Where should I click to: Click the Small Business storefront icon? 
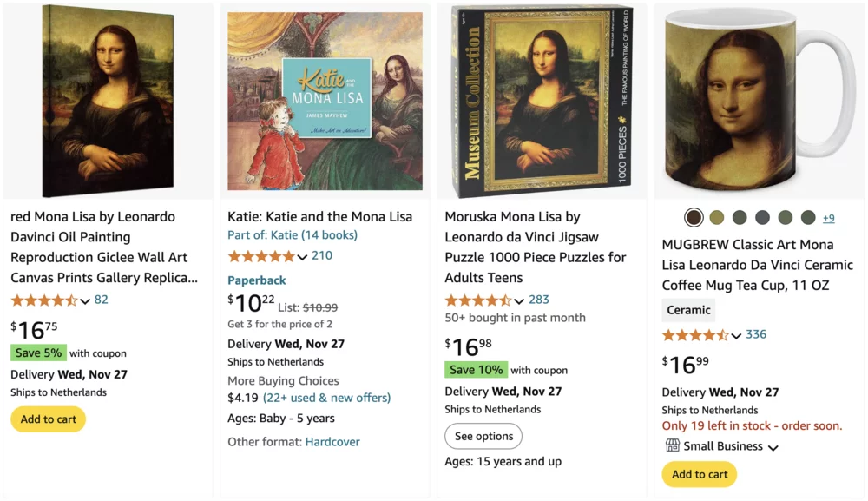673,445
